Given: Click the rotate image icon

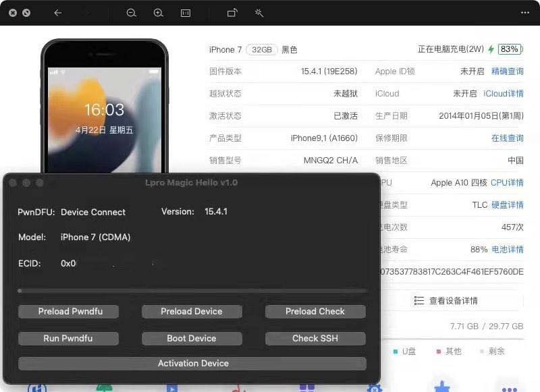Looking at the screenshot, I should [x=232, y=13].
